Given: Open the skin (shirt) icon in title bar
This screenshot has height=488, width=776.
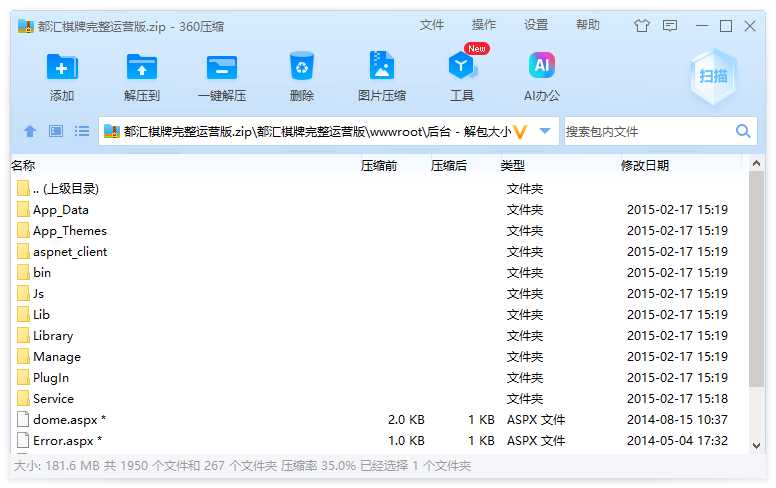Looking at the screenshot, I should tap(642, 25).
